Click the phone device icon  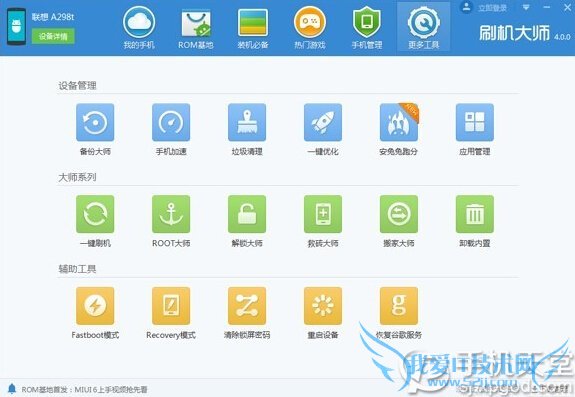click(16, 26)
